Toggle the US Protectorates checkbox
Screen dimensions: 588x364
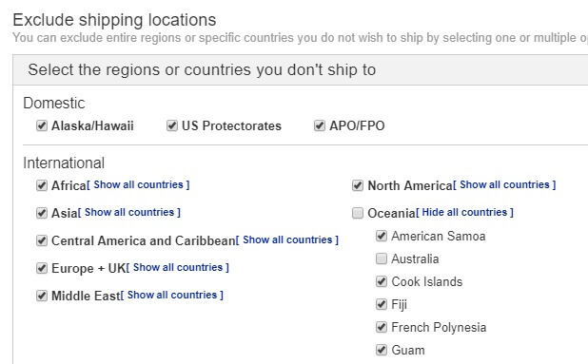[x=172, y=125]
